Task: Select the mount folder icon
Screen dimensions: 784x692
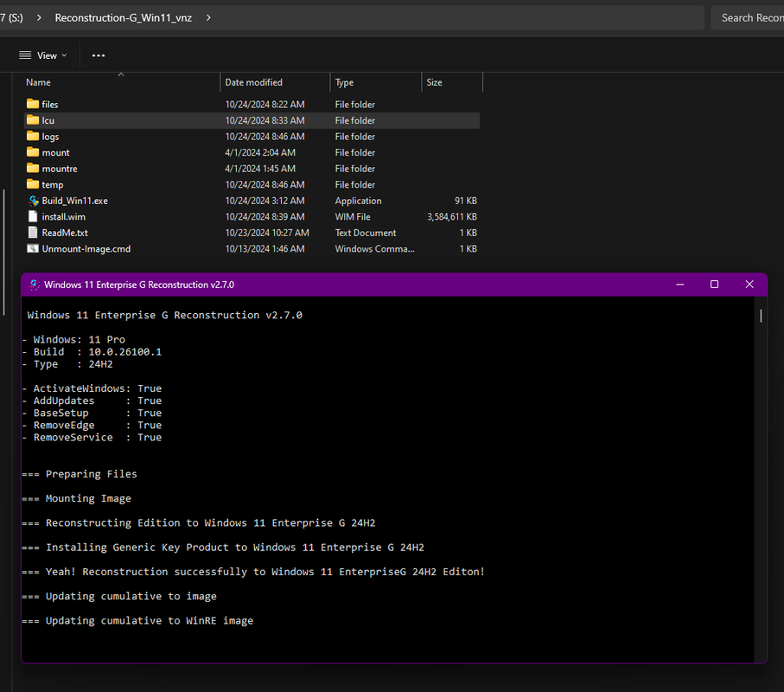Action: pos(33,152)
